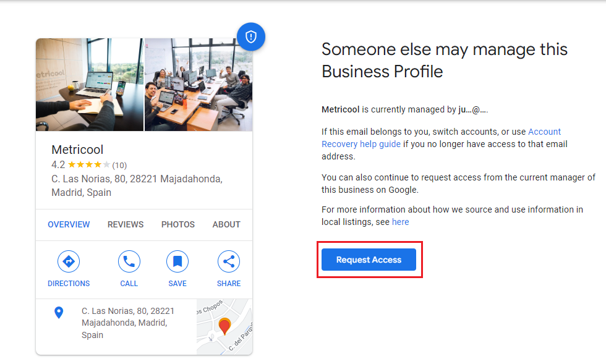This screenshot has height=364, width=606.
Task: Click the Request Access button
Action: [x=369, y=260]
